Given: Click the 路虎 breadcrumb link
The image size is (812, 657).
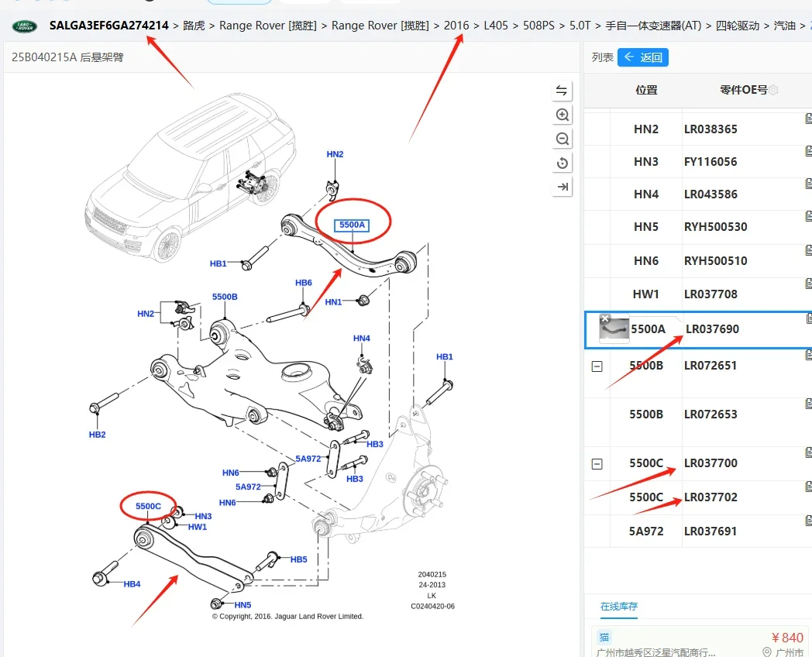Looking at the screenshot, I should point(194,26).
